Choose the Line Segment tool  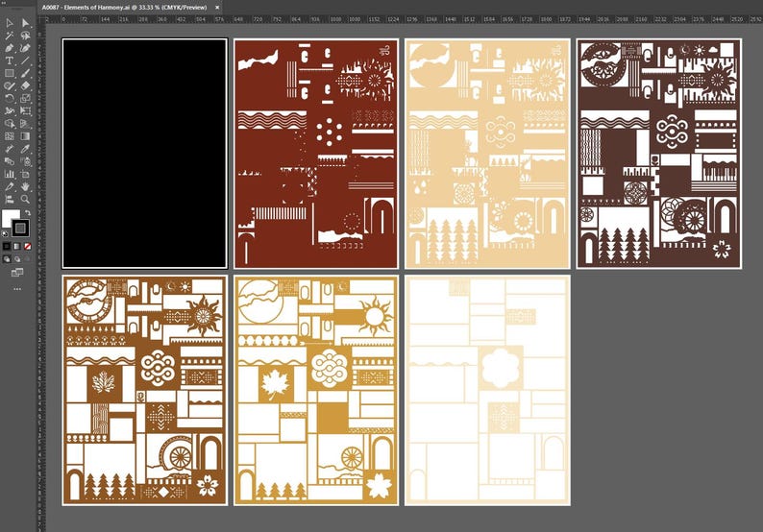[25, 60]
